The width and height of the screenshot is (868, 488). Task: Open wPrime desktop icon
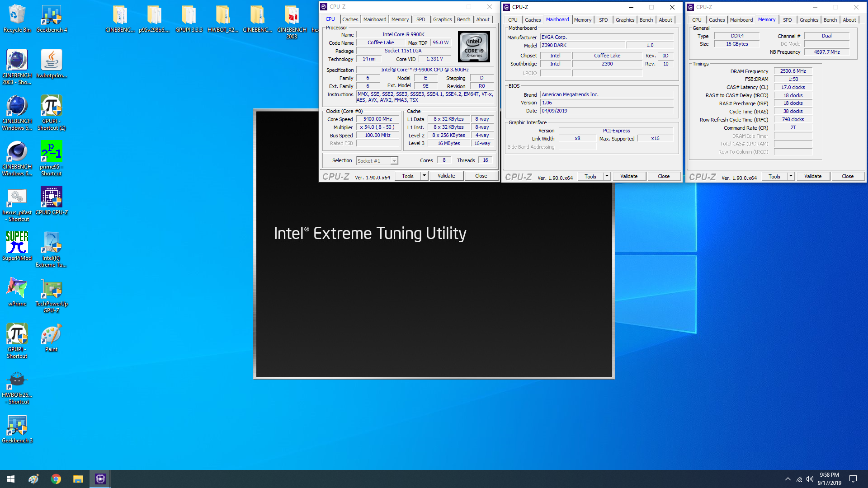[17, 292]
